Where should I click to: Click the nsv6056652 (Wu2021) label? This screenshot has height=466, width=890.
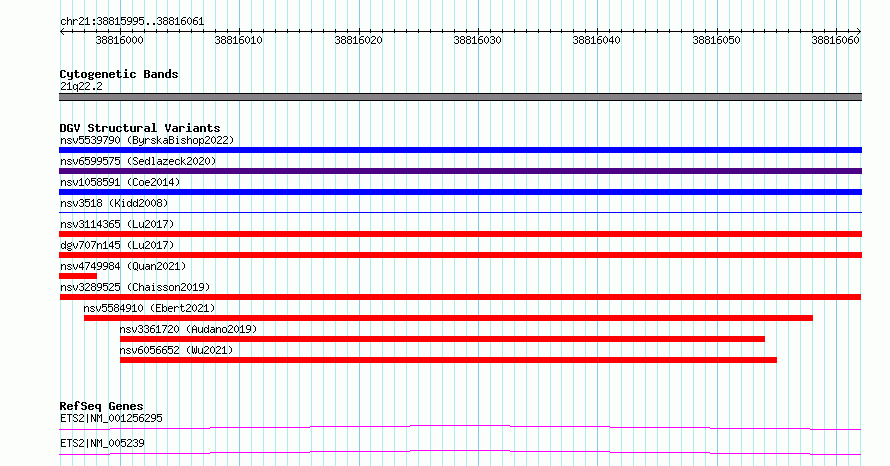coord(176,350)
